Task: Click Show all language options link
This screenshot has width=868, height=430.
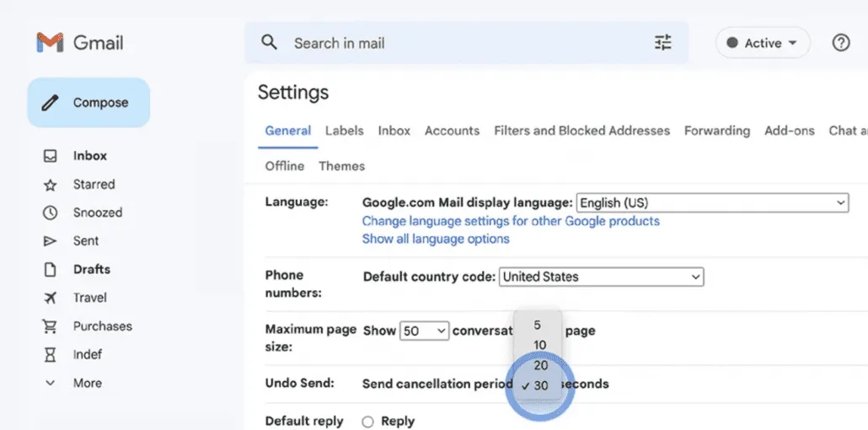Action: click(436, 239)
